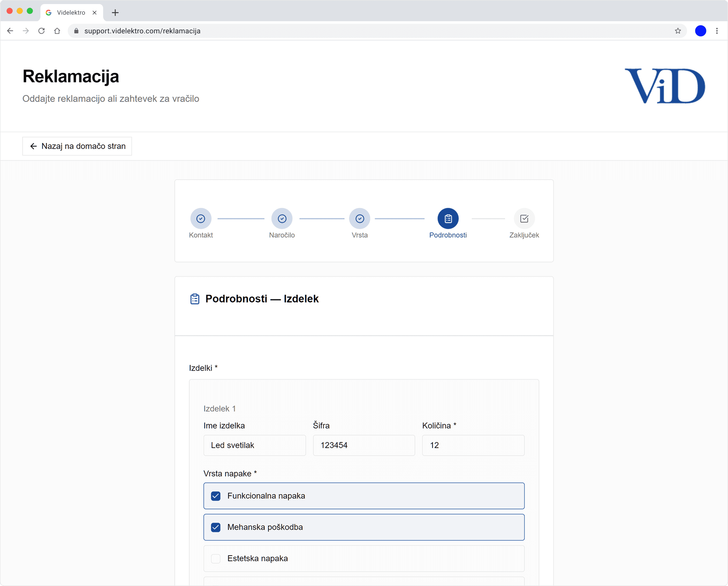Click Nazaj na domačo stran button
728x586 pixels.
(x=77, y=146)
